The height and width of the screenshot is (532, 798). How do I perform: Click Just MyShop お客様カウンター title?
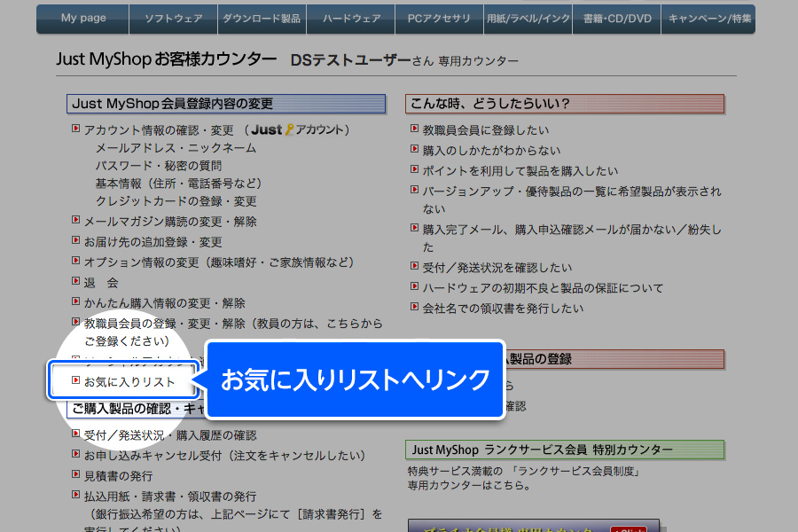[167, 59]
